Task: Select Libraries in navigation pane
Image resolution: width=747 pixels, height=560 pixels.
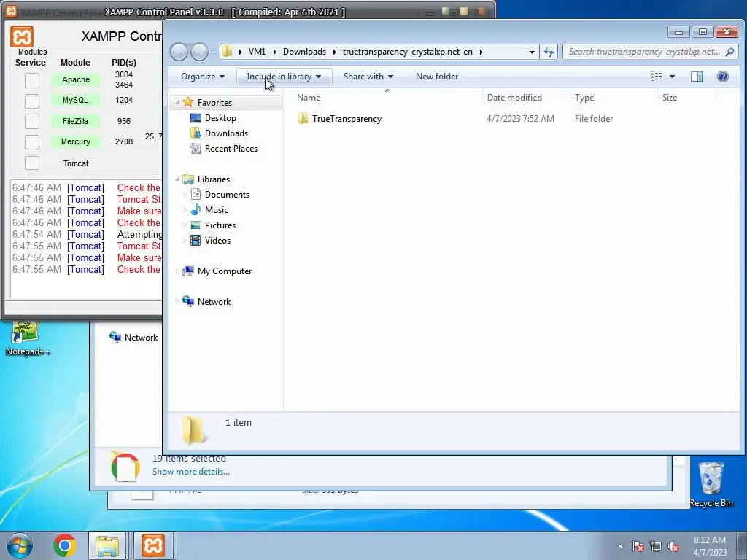Action: (214, 179)
